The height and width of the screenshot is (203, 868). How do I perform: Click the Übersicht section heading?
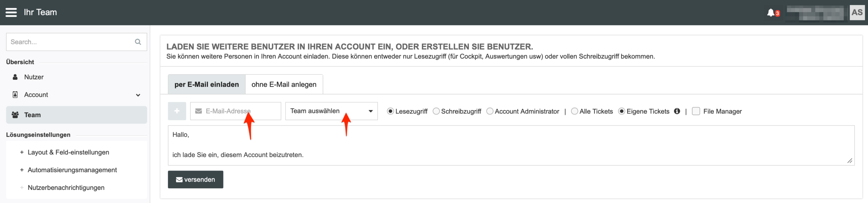[20, 62]
